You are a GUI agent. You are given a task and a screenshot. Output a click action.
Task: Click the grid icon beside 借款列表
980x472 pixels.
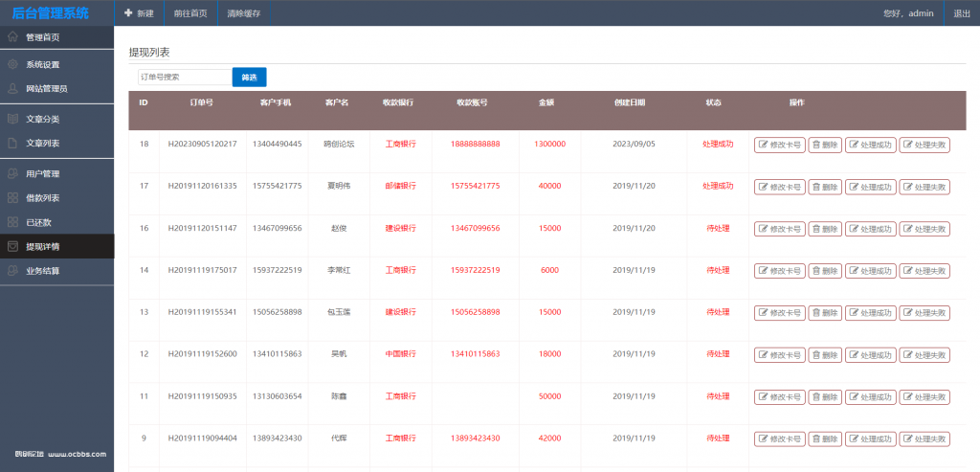(x=12, y=198)
